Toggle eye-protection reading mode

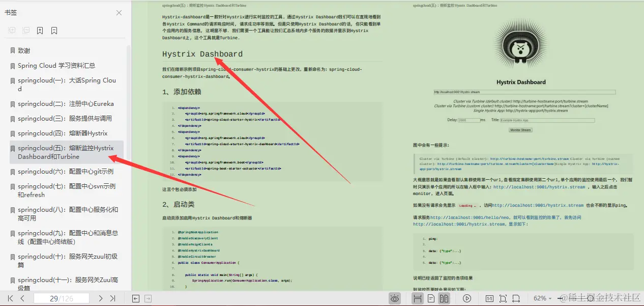[x=394, y=298]
